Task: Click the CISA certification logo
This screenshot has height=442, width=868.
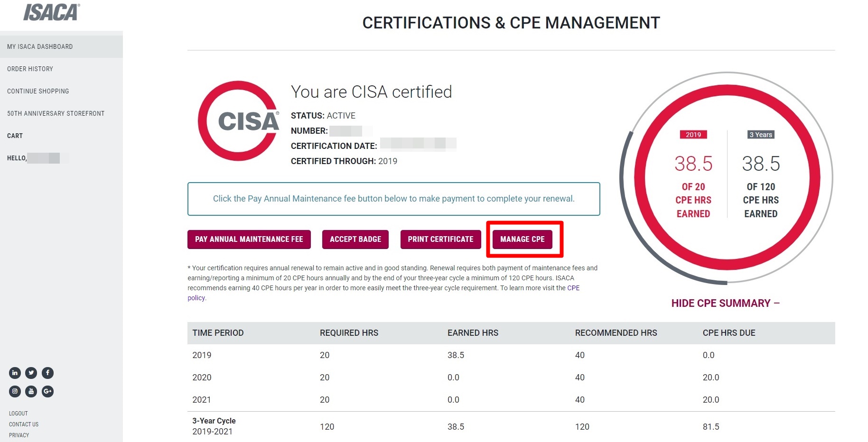Action: pyautogui.click(x=238, y=121)
